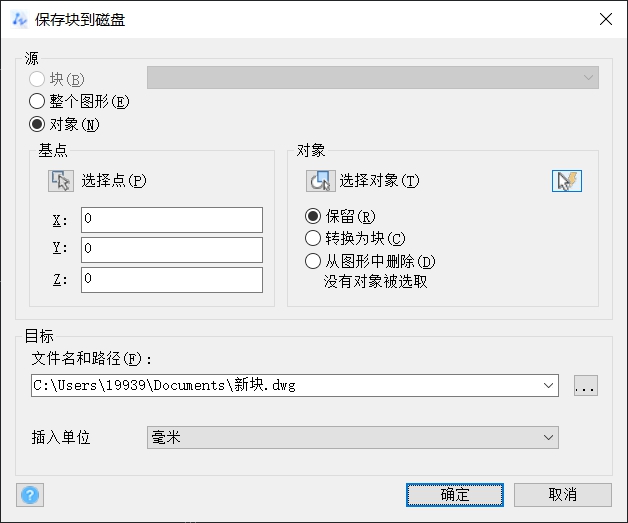Select the 整个图形 radio option
This screenshot has height=523, width=628.
(37, 101)
